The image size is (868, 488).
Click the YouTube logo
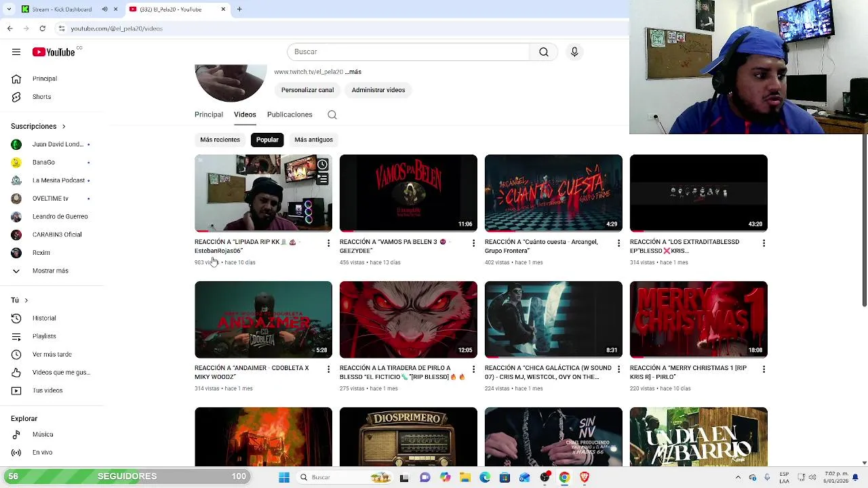pyautogui.click(x=54, y=52)
